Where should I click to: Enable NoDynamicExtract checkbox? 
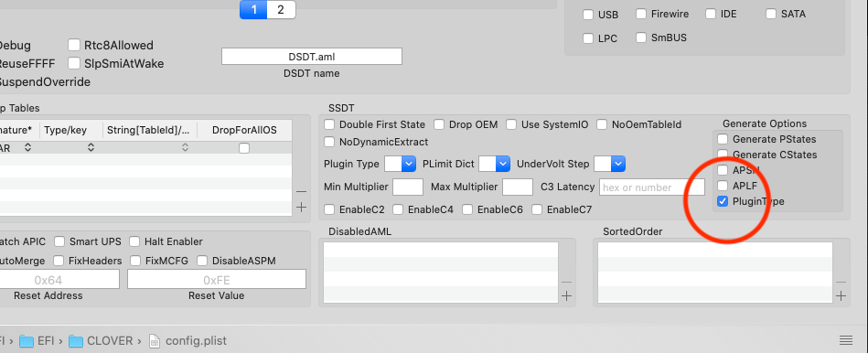pyautogui.click(x=329, y=142)
